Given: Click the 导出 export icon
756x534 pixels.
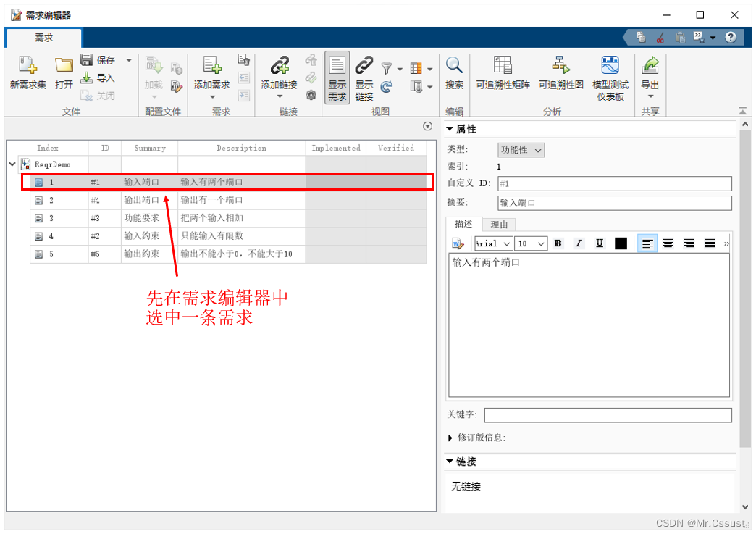Looking at the screenshot, I should [650, 66].
